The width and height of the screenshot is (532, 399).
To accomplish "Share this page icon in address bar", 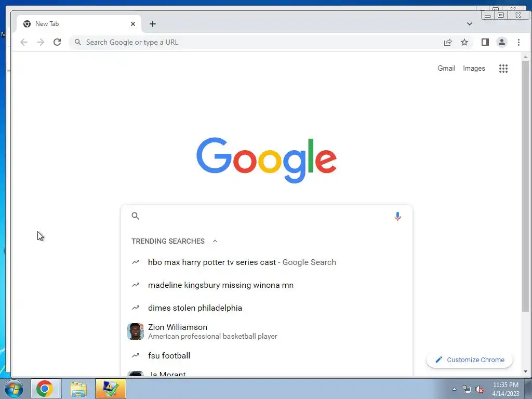I will 448,42.
